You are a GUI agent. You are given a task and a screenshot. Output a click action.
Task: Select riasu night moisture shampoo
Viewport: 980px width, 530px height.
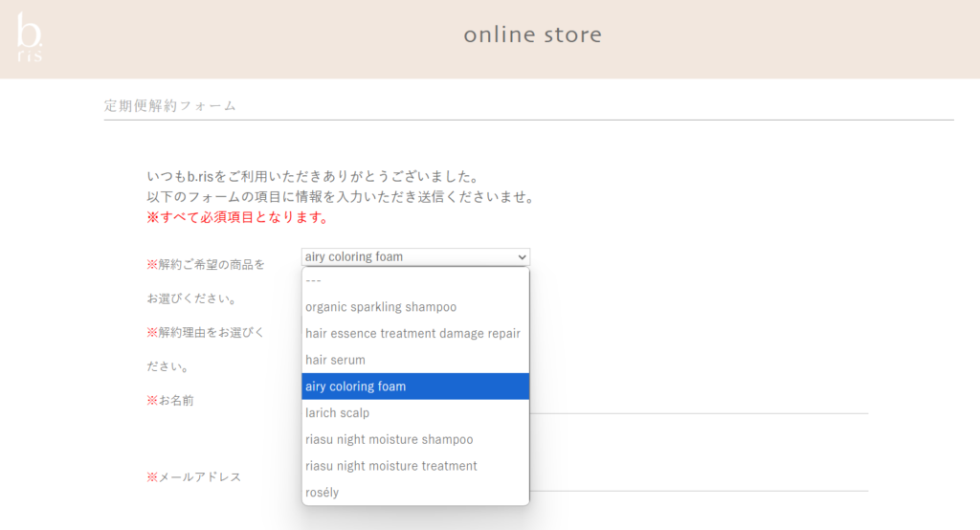[415, 439]
